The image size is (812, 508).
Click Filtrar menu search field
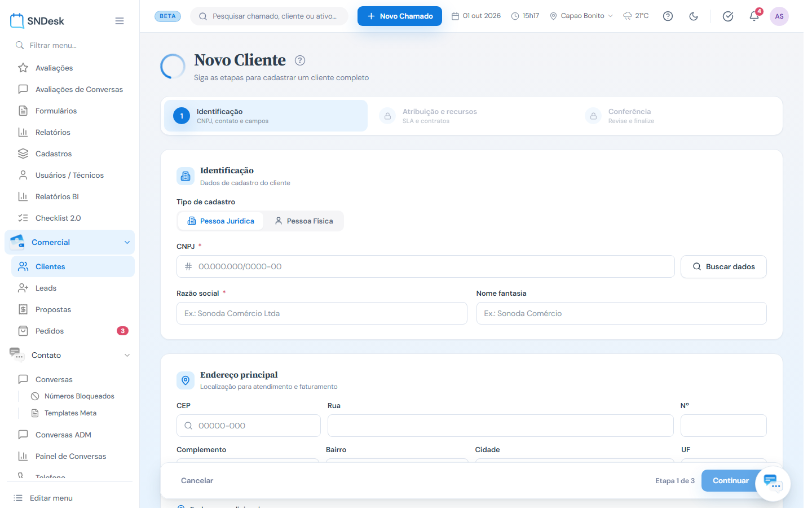[x=69, y=45]
